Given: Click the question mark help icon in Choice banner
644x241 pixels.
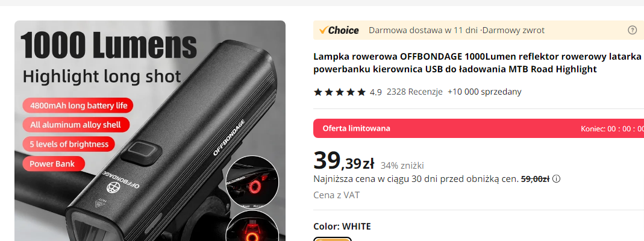Looking at the screenshot, I should tap(633, 30).
